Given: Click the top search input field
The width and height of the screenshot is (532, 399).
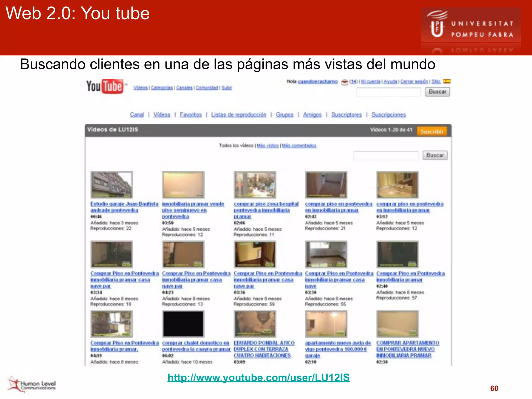Looking at the screenshot, I should click(x=388, y=92).
